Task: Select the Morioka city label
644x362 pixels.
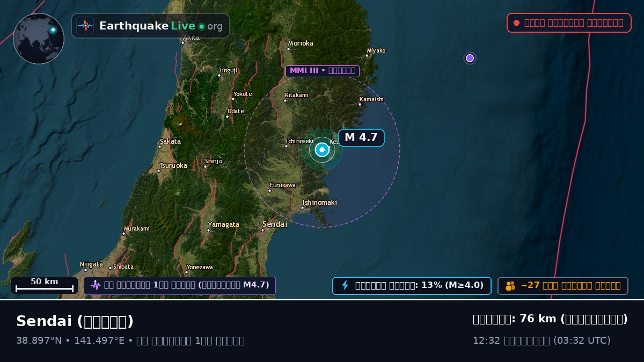Action: (x=301, y=43)
